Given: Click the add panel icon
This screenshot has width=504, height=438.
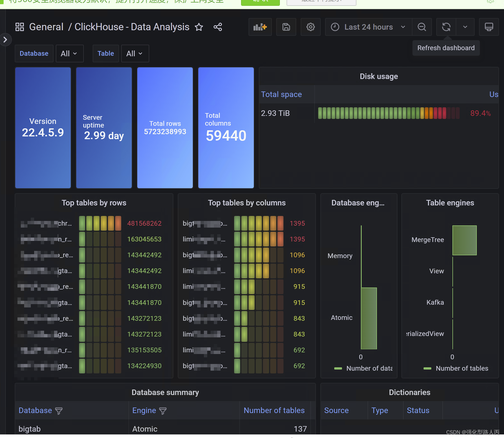Looking at the screenshot, I should [x=260, y=27].
